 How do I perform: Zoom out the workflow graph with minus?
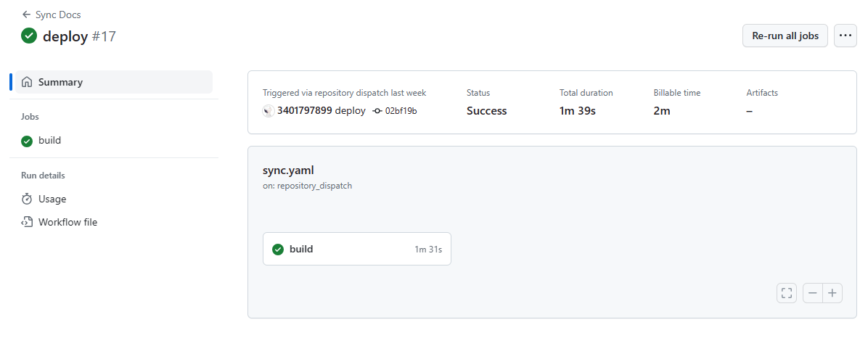pyautogui.click(x=813, y=293)
